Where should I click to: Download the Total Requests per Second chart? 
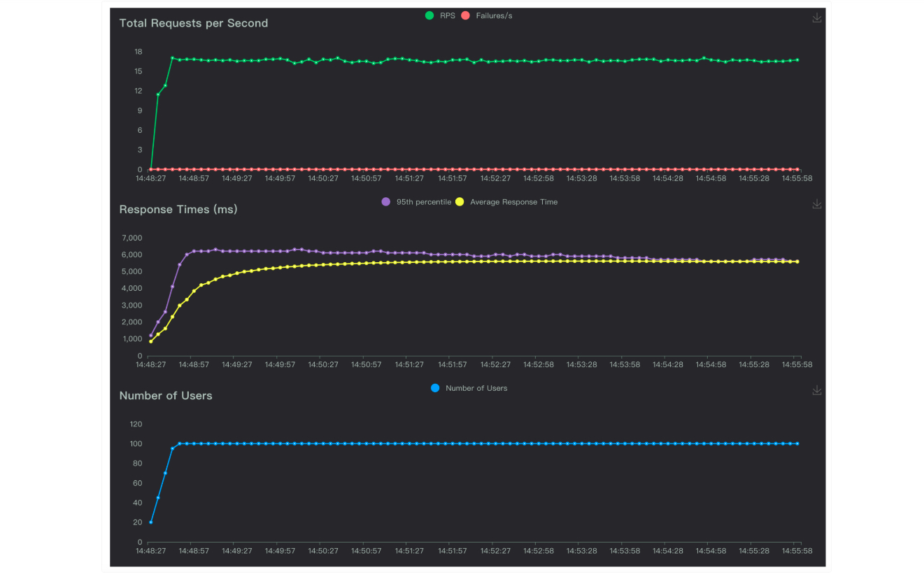tap(816, 17)
